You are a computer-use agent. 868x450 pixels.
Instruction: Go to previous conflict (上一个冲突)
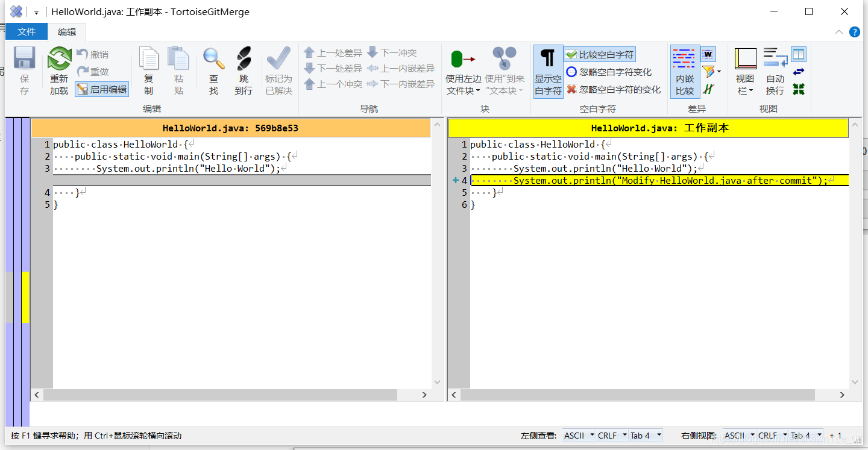[333, 84]
